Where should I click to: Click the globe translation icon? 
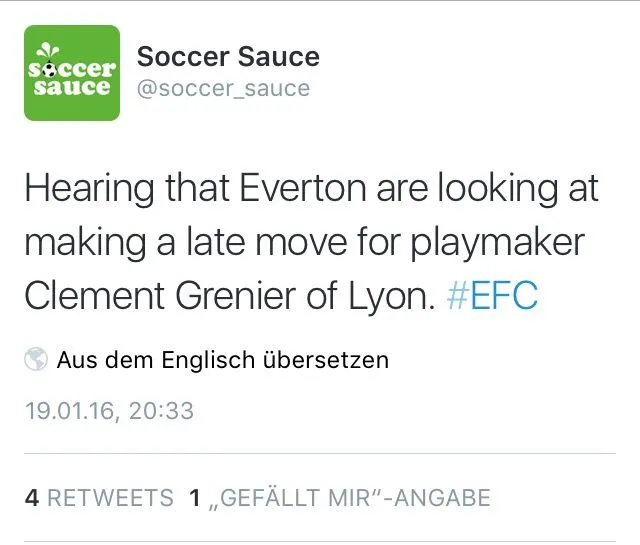coord(36,360)
